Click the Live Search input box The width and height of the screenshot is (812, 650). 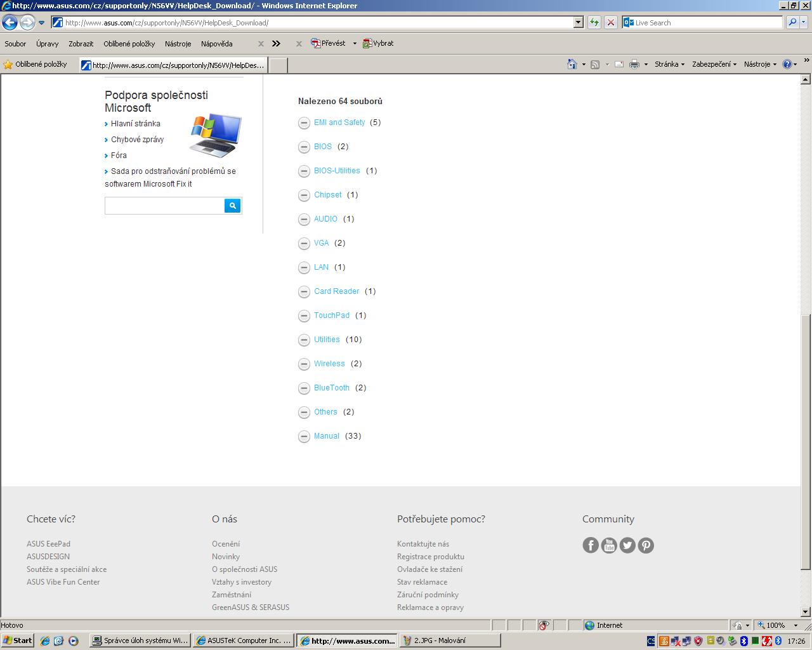pos(703,22)
